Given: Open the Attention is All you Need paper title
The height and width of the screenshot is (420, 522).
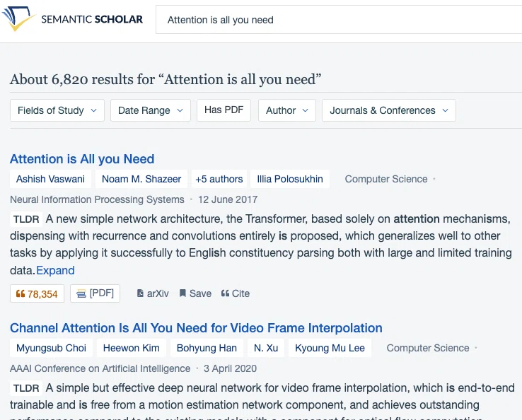Looking at the screenshot, I should 82,159.
